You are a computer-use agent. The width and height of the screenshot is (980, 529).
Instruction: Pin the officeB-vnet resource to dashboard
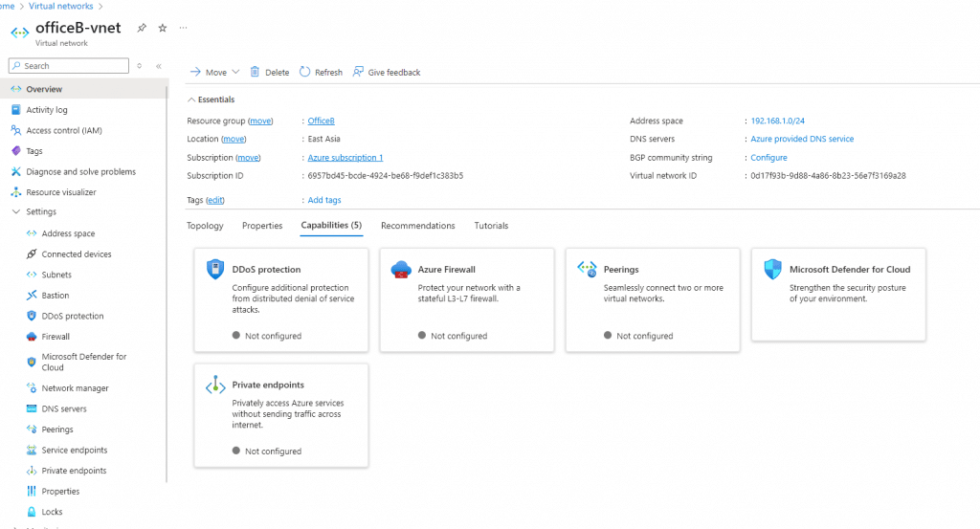point(142,28)
